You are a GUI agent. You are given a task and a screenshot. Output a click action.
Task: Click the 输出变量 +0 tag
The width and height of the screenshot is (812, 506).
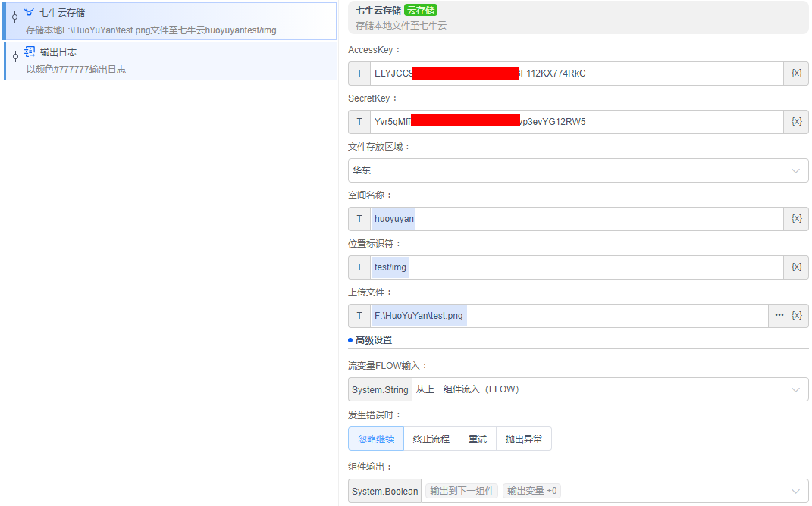click(532, 491)
